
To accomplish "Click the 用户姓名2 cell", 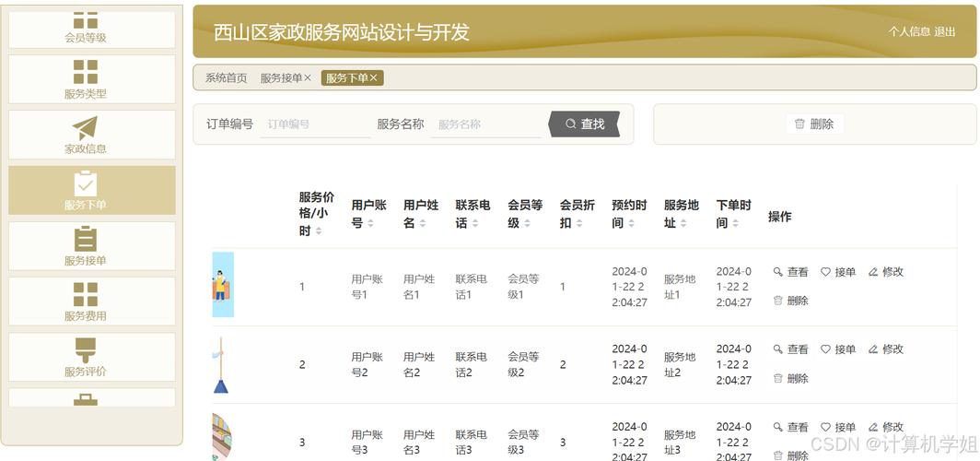I will [419, 365].
